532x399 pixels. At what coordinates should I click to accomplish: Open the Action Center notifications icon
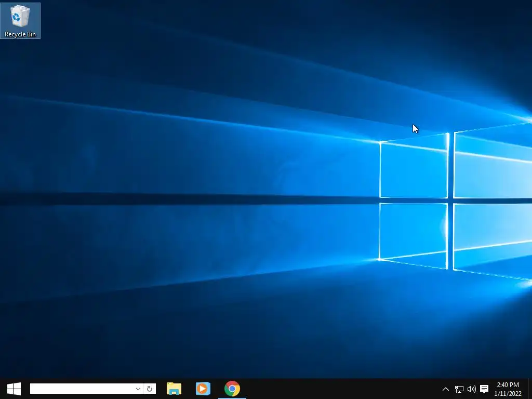(485, 389)
